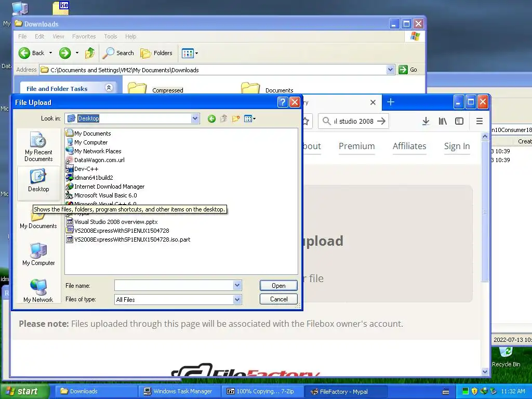Image resolution: width=532 pixels, height=399 pixels.
Task: Open Look in dropdown in File Upload
Action: coord(195,118)
